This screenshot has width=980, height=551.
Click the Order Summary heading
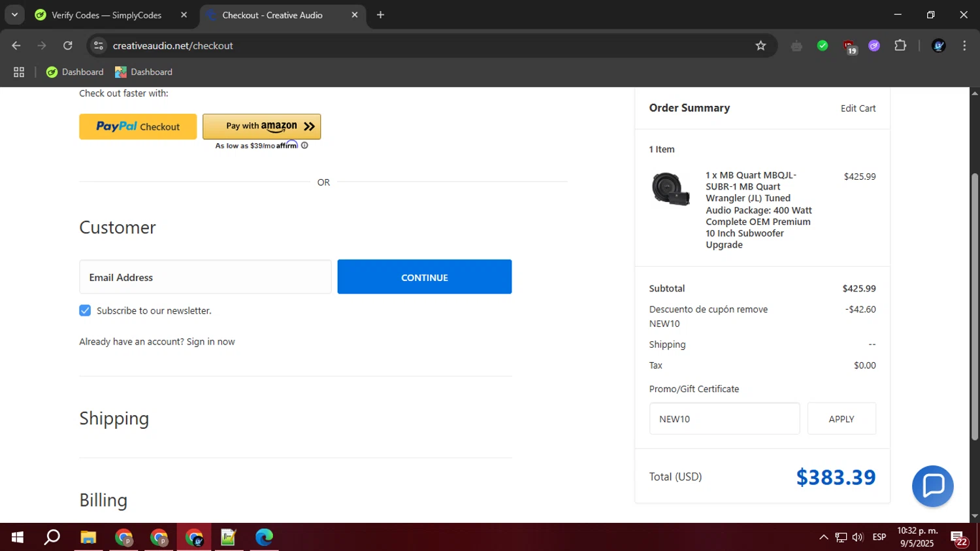(689, 108)
